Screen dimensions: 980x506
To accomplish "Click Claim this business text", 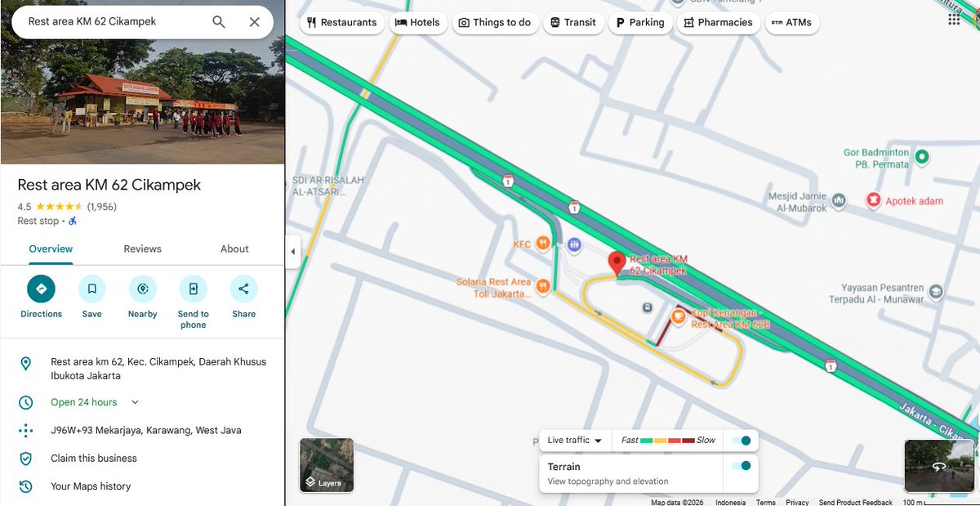I will [94, 459].
